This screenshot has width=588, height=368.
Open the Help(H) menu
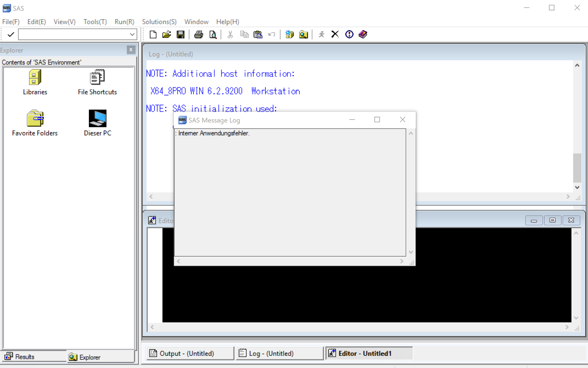coord(228,22)
